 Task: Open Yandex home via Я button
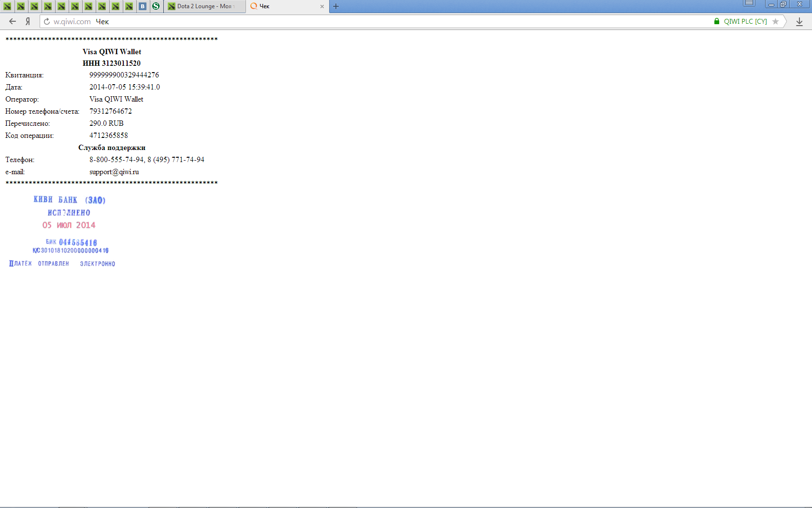28,21
